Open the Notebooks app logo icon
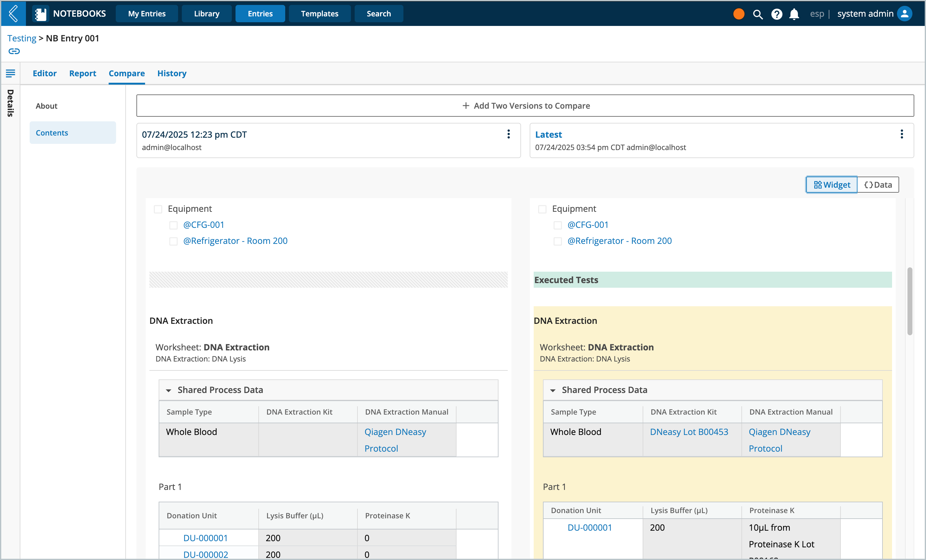The image size is (926, 560). [40, 14]
